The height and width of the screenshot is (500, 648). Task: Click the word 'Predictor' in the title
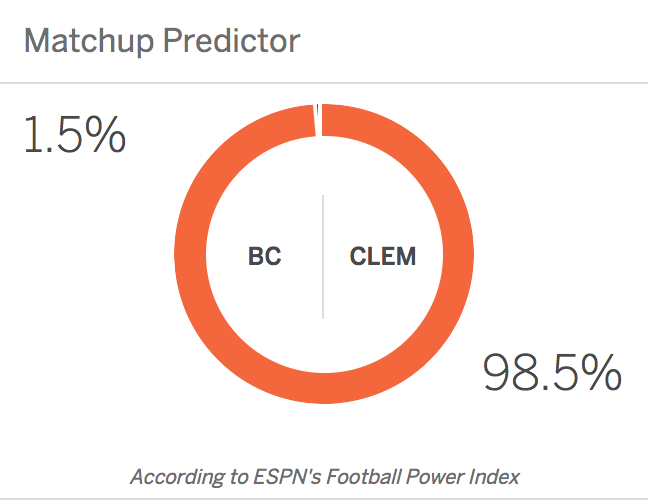[231, 41]
